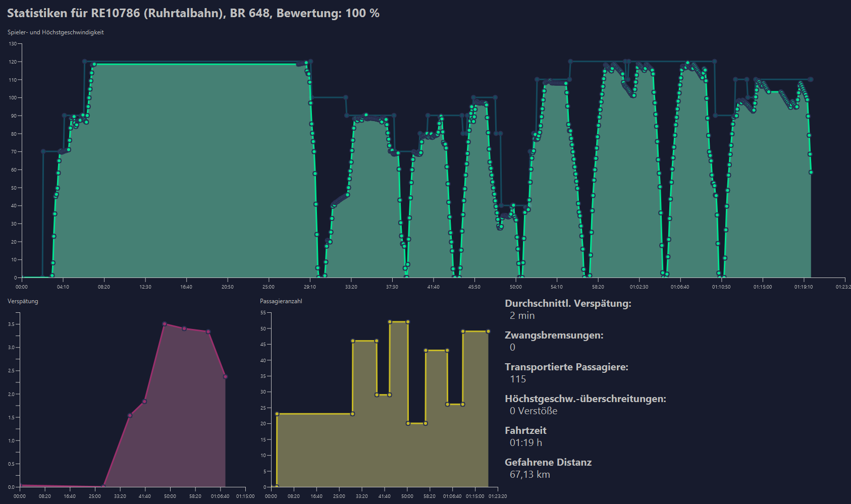Click the Durchschnittl. Verspätung value 2 min

coord(522,315)
